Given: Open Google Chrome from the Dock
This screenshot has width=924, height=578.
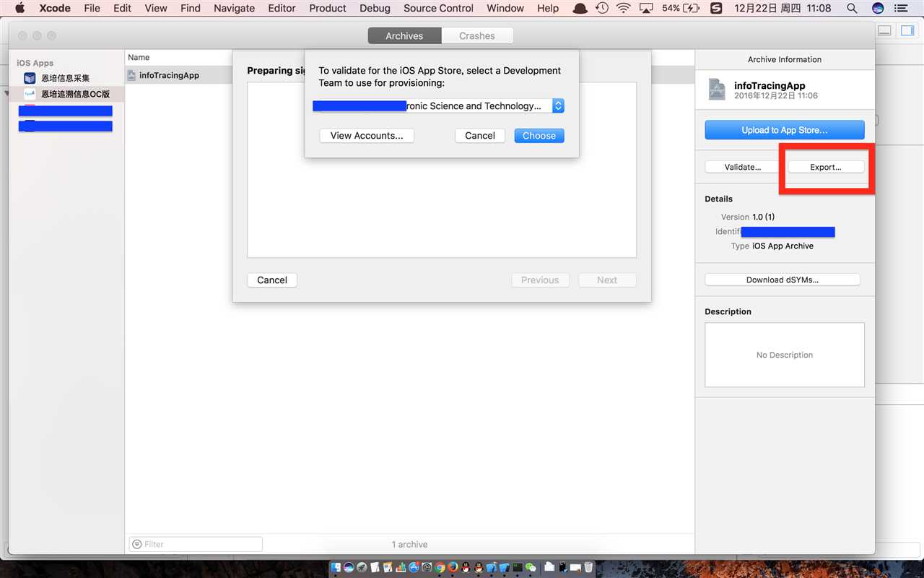Looking at the screenshot, I should coord(440,567).
